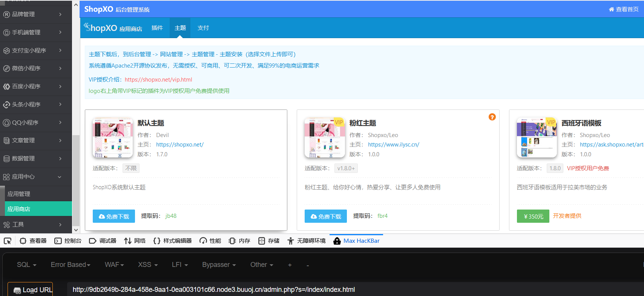Image resolution: width=644 pixels, height=296 pixels.
Task: Click the 品牌管理 registered-mark icon
Action: coord(6,14)
